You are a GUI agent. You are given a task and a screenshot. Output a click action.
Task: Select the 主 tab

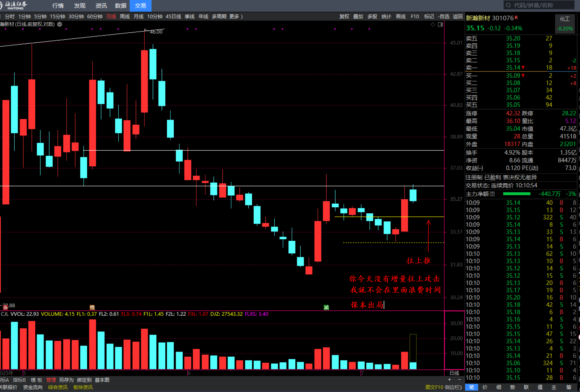pyautogui.click(x=554, y=387)
